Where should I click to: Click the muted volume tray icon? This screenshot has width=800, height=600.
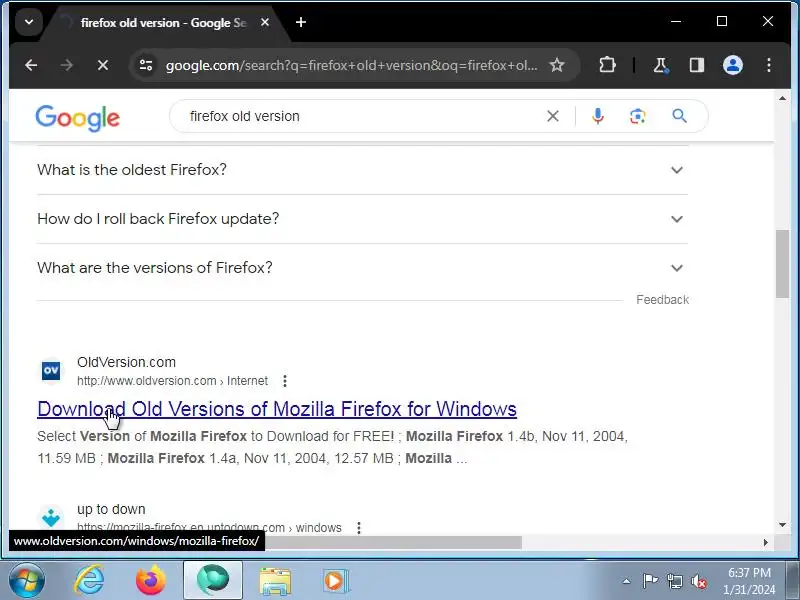[x=698, y=582]
